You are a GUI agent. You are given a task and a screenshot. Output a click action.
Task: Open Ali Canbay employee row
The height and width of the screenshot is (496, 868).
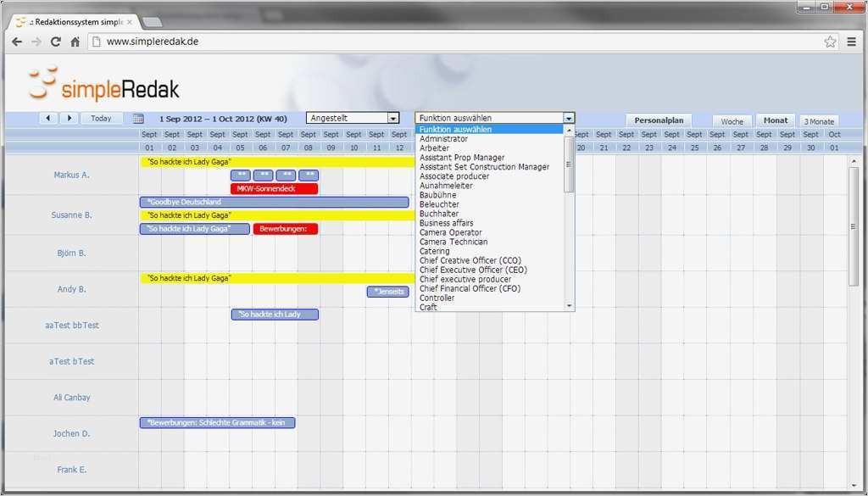click(71, 398)
